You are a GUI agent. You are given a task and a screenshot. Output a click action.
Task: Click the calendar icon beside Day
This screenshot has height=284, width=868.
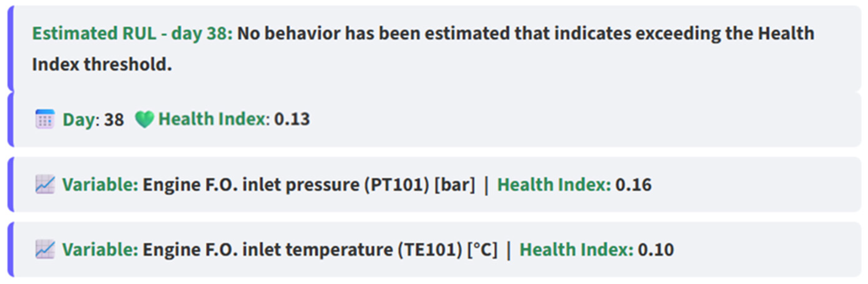click(x=45, y=119)
